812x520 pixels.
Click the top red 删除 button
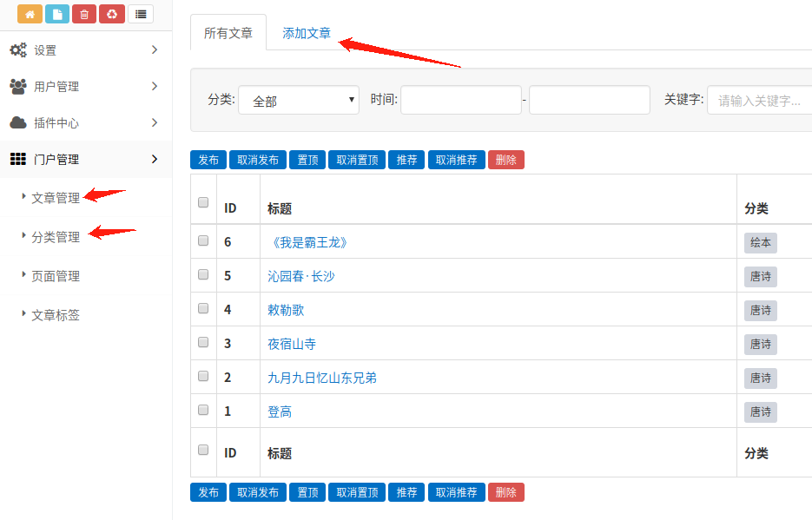(506, 160)
